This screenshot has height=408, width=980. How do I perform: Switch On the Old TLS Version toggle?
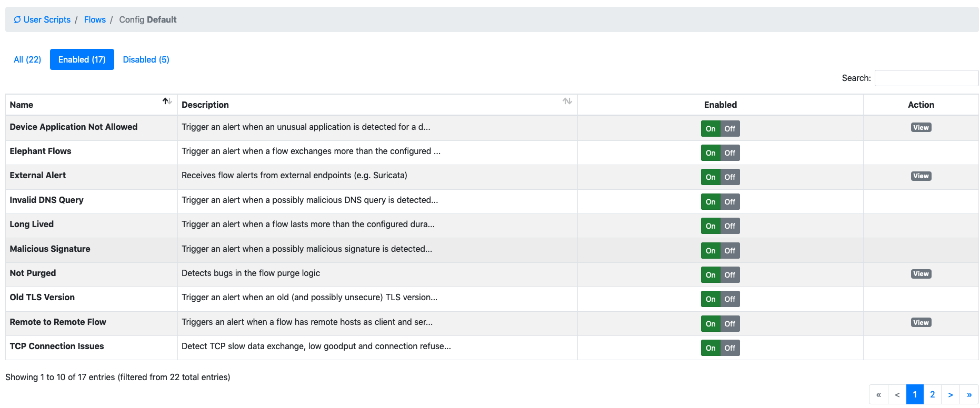(711, 299)
